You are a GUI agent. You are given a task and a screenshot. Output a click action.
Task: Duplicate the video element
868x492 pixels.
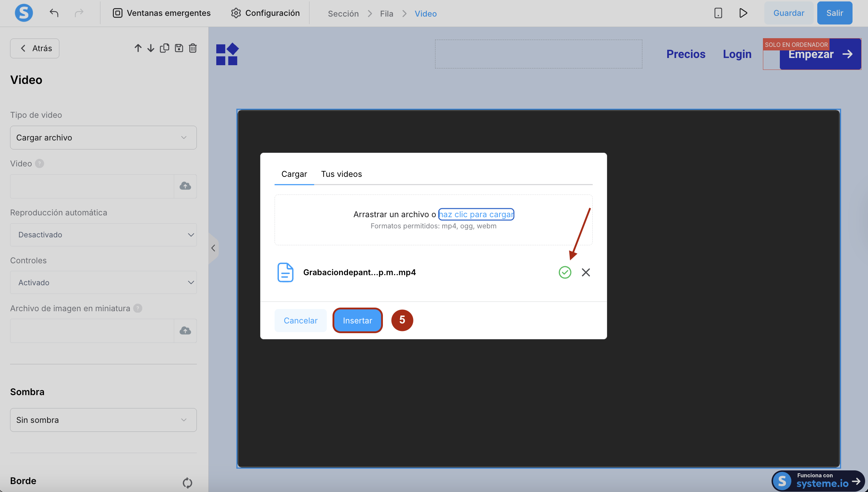click(164, 48)
